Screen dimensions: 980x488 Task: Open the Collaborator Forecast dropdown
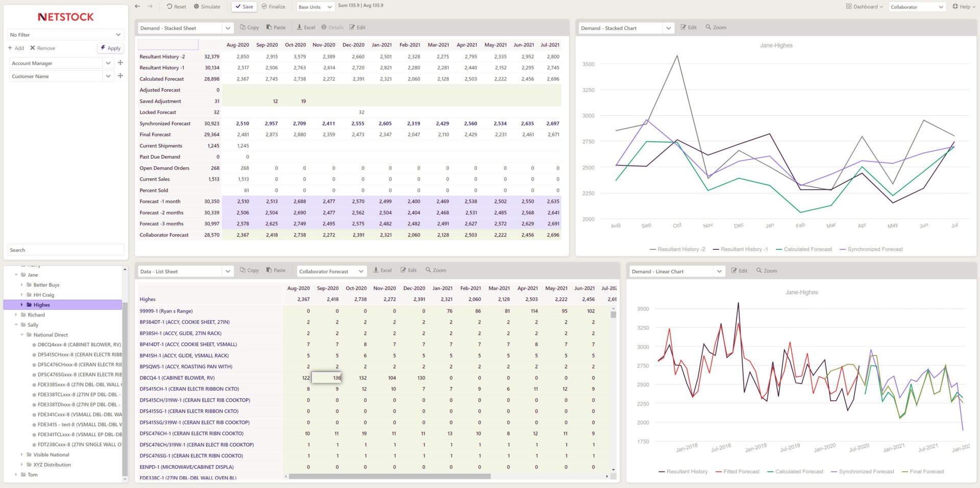332,271
